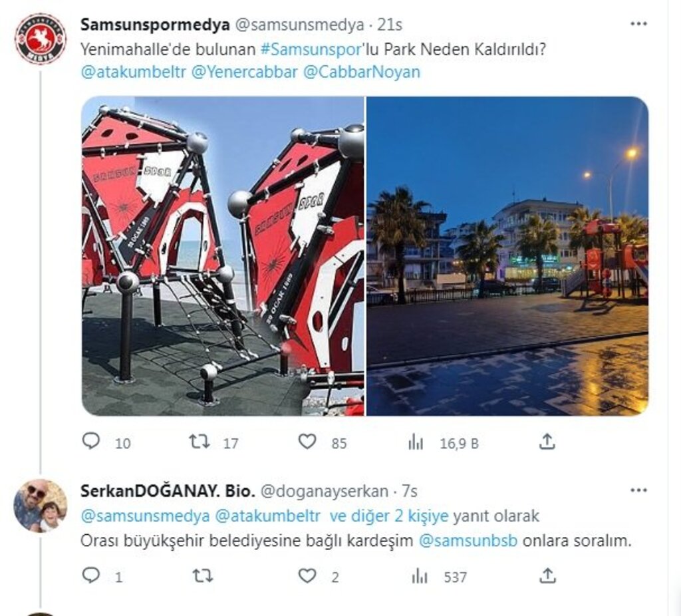Open the @atakumbeltr mention in the tweet
This screenshot has height=616, width=681.
133,72
